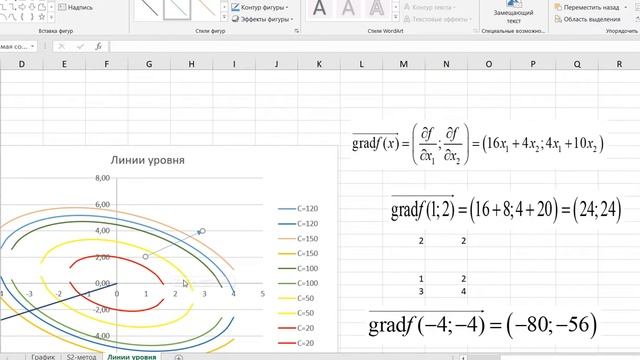Viewport: 640px width, 360px height.
Task: Select the cell containing 3
Action: [x=404, y=291]
